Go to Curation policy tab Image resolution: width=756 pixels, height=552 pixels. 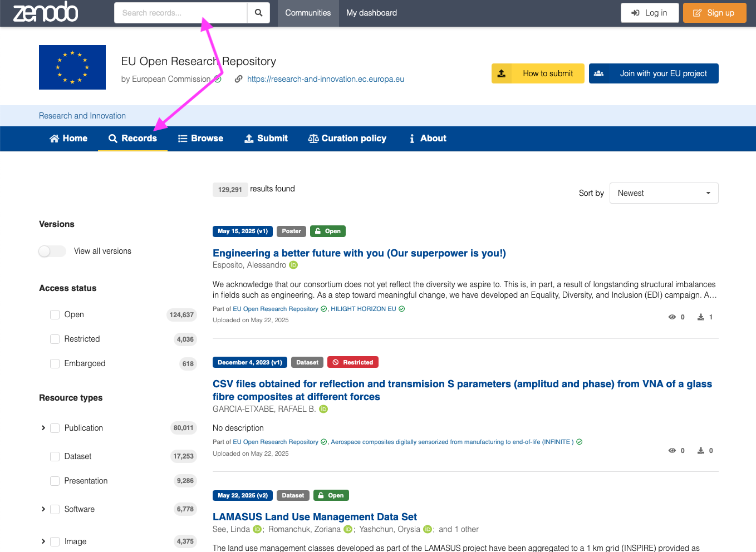pos(347,139)
